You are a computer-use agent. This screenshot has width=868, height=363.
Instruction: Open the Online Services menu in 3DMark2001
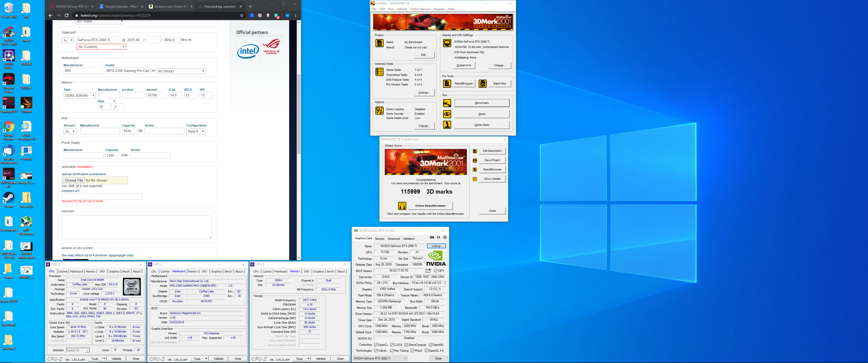pyautogui.click(x=420, y=9)
